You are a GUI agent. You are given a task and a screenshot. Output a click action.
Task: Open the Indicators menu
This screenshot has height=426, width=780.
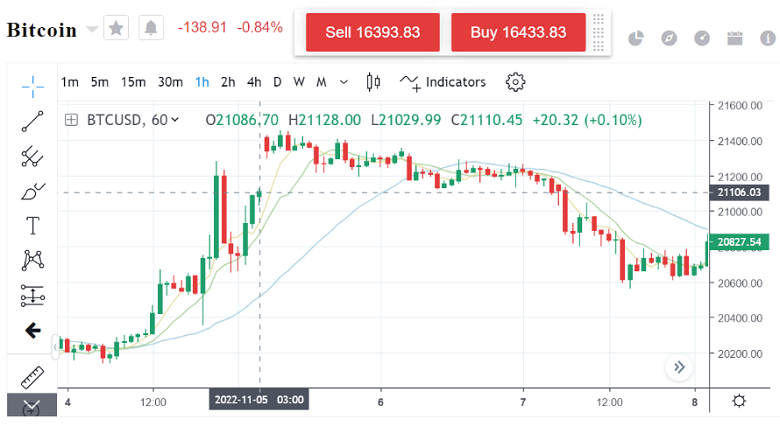443,82
